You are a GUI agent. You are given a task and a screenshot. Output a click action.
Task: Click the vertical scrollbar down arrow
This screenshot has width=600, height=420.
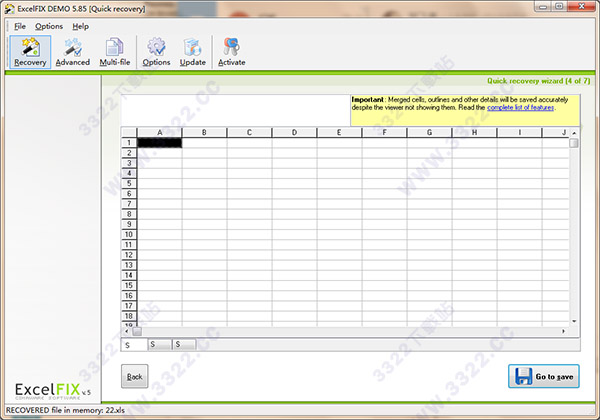coord(574,321)
